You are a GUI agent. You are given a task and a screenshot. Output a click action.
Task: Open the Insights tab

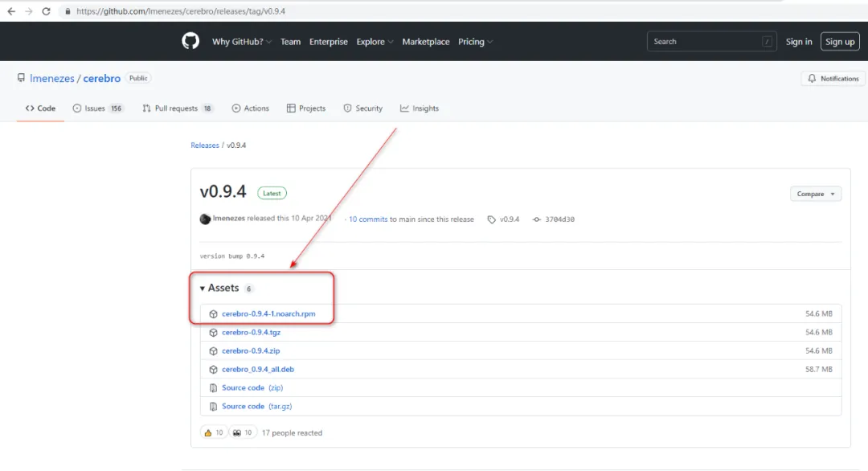click(420, 109)
